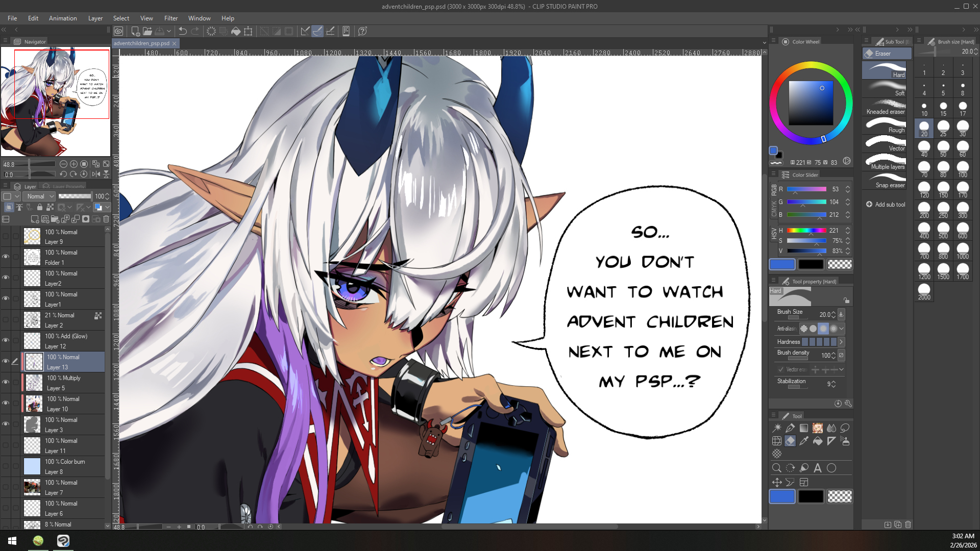This screenshot has width=980, height=551.
Task: Choose the Kneaded eraser sub tool
Action: coord(885,107)
